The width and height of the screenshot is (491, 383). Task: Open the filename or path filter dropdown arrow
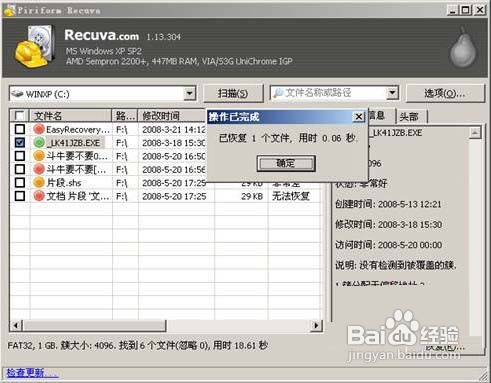[x=392, y=93]
